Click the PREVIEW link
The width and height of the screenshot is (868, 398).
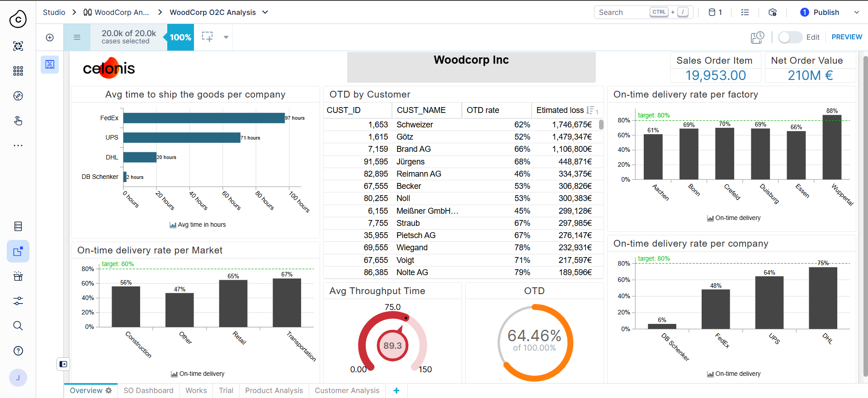click(847, 37)
